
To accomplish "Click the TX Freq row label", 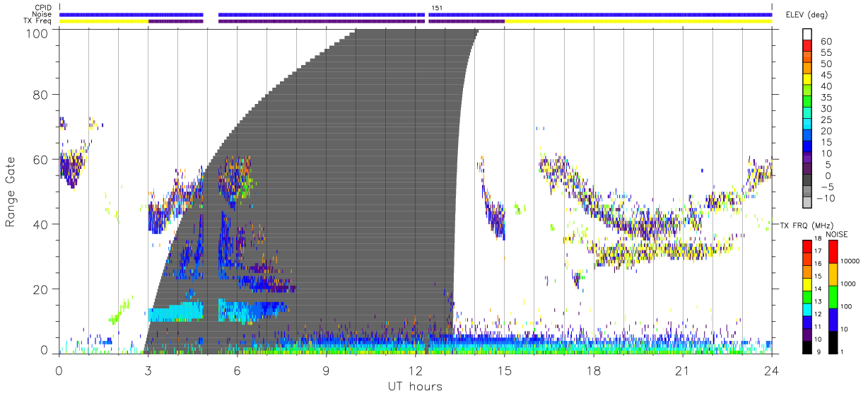I will point(39,21).
